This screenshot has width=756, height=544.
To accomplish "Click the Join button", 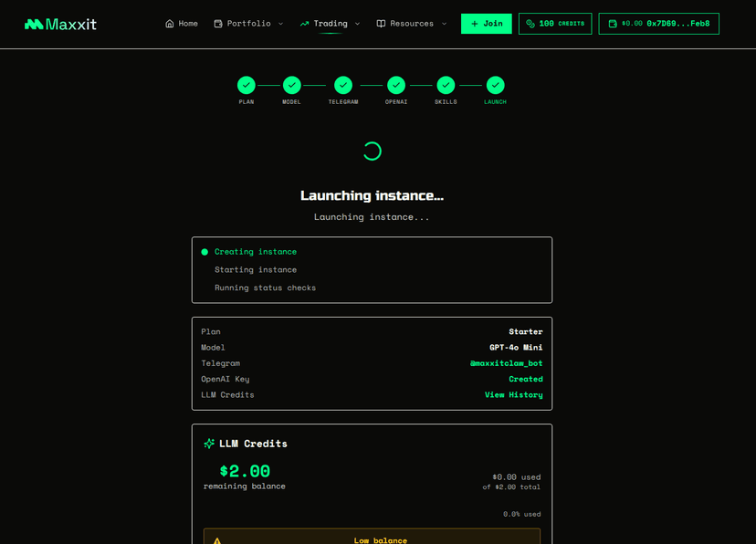I will [x=486, y=23].
